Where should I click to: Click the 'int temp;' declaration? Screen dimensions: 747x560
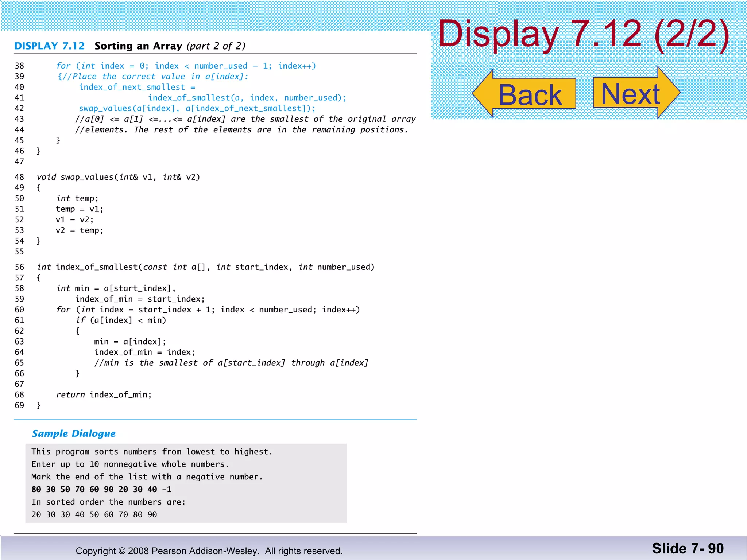tap(77, 198)
